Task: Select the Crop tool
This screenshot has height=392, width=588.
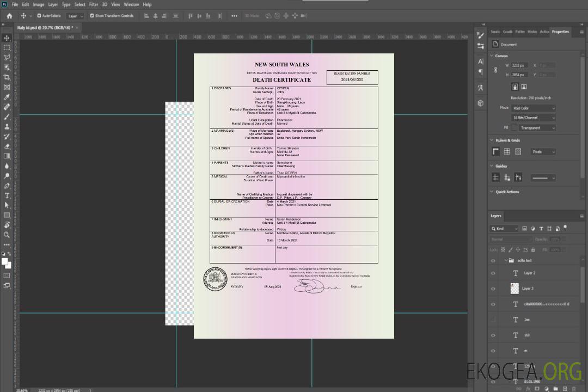Action: (x=7, y=77)
